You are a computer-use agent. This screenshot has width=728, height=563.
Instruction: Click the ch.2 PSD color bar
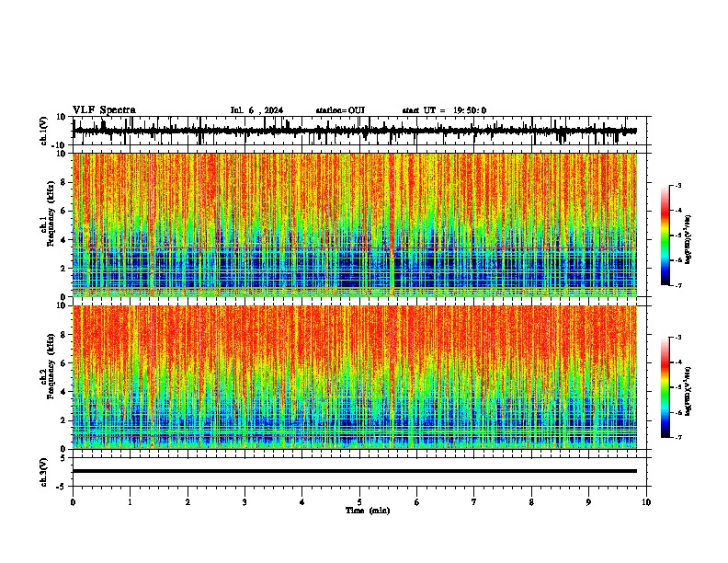coord(665,387)
